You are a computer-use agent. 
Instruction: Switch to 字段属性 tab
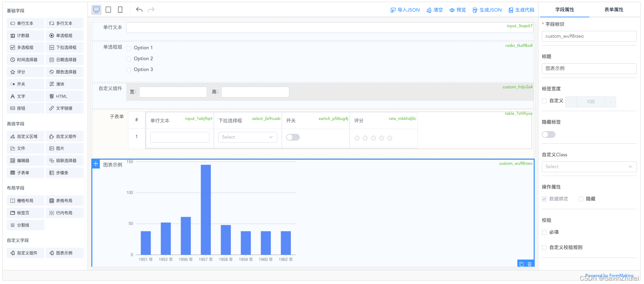click(x=565, y=10)
